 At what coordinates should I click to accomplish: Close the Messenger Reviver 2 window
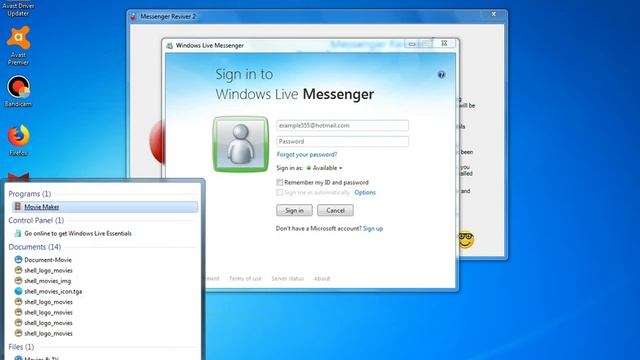click(x=493, y=14)
